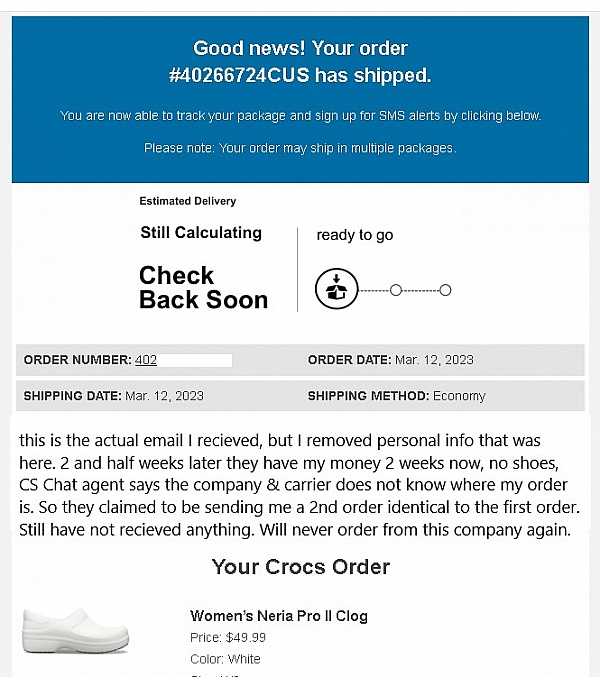Click the "Check Back Soon" delivery text

tap(203, 288)
